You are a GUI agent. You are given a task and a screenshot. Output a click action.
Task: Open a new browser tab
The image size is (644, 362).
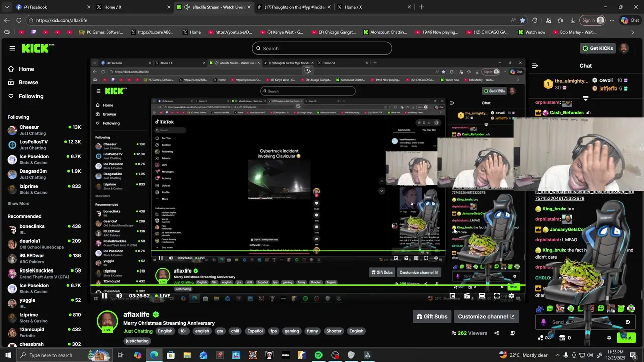tap(421, 7)
